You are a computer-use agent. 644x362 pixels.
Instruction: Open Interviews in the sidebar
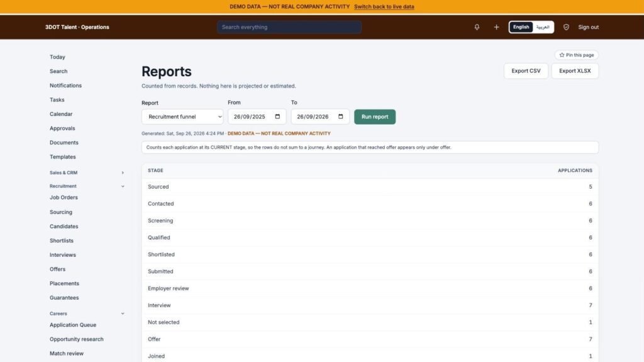click(63, 255)
